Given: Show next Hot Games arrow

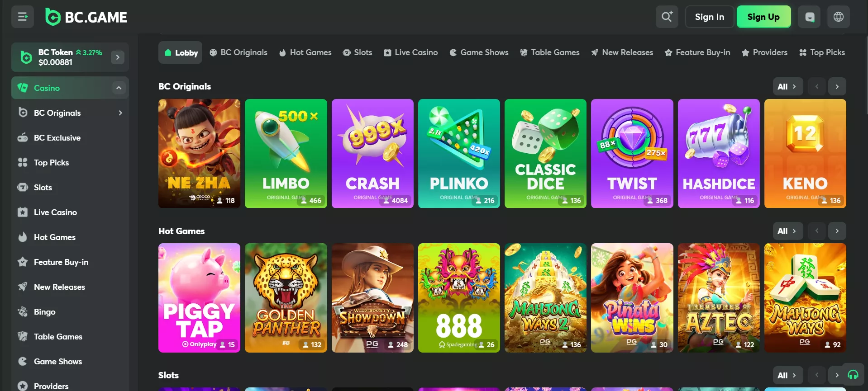Looking at the screenshot, I should pyautogui.click(x=837, y=231).
